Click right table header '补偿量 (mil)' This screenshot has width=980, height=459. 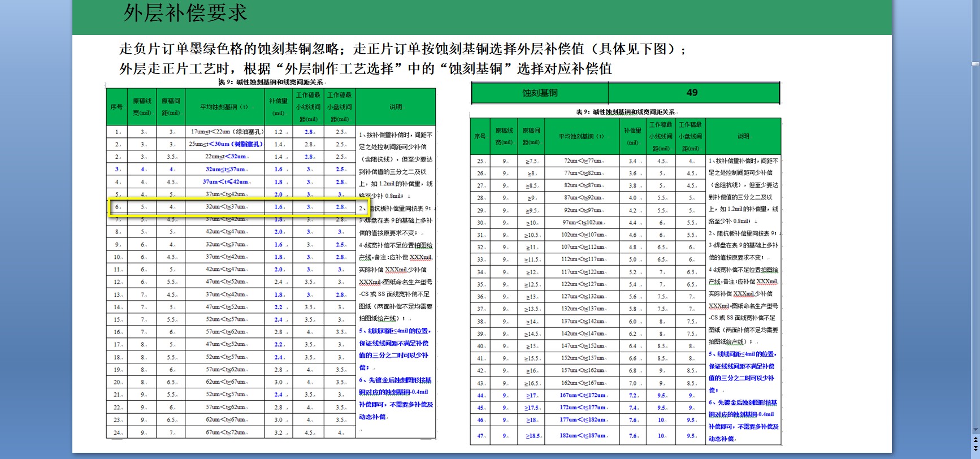(632, 136)
